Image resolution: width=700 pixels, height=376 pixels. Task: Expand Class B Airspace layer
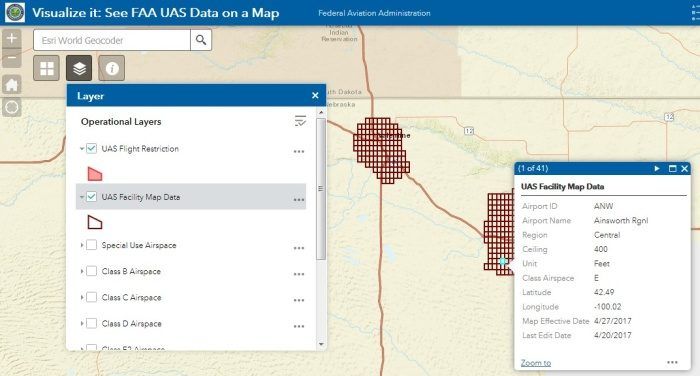coord(82,271)
